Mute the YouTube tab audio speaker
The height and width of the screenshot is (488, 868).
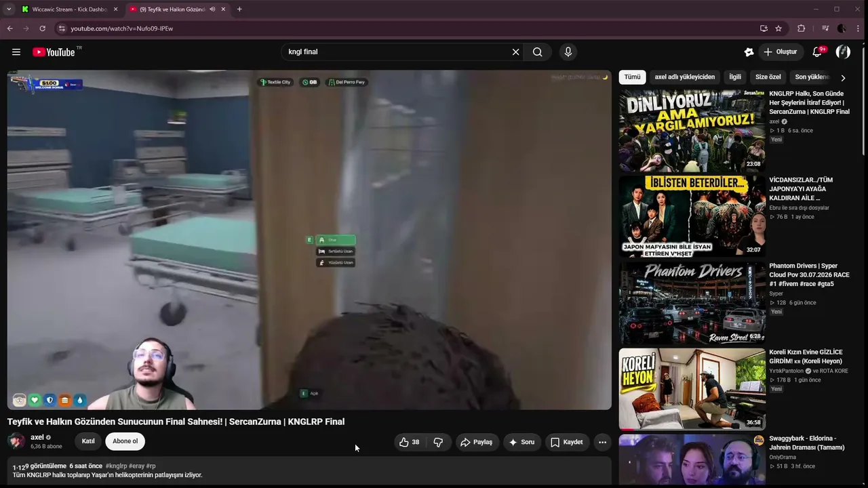click(212, 9)
